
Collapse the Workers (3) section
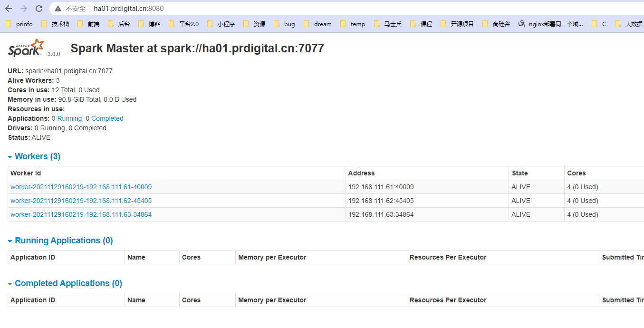(34, 156)
